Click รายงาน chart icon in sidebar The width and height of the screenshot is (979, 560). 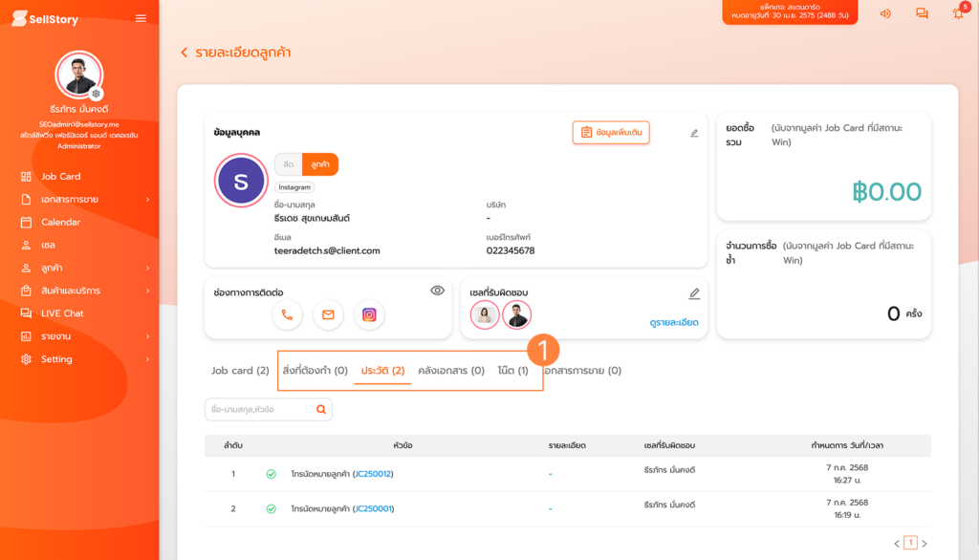(x=26, y=336)
